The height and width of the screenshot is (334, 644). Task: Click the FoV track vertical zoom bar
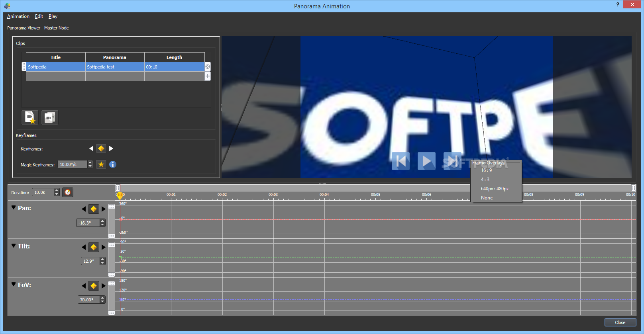coord(112,298)
